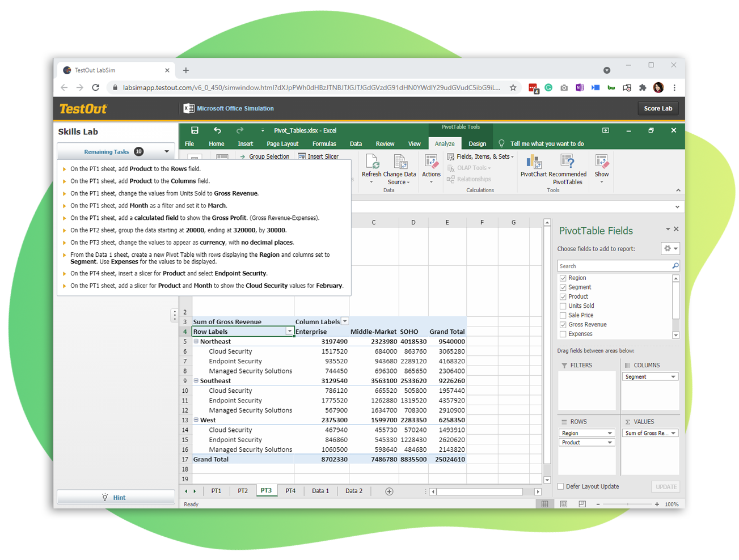Collapse the Southeast row group
Screen dimensions: 739x560
[x=196, y=380]
